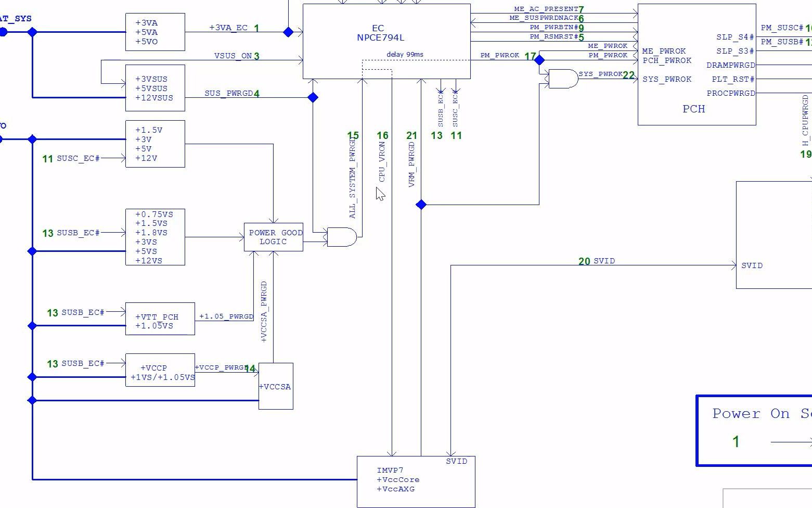The image size is (812, 508).
Task: Select the +VTT_PCH rail text
Action: click(157, 316)
